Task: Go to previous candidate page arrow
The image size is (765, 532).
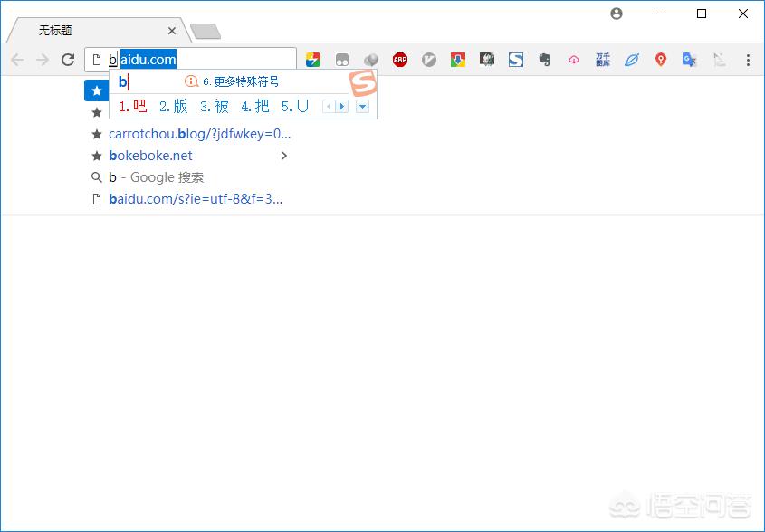Action: pos(330,106)
